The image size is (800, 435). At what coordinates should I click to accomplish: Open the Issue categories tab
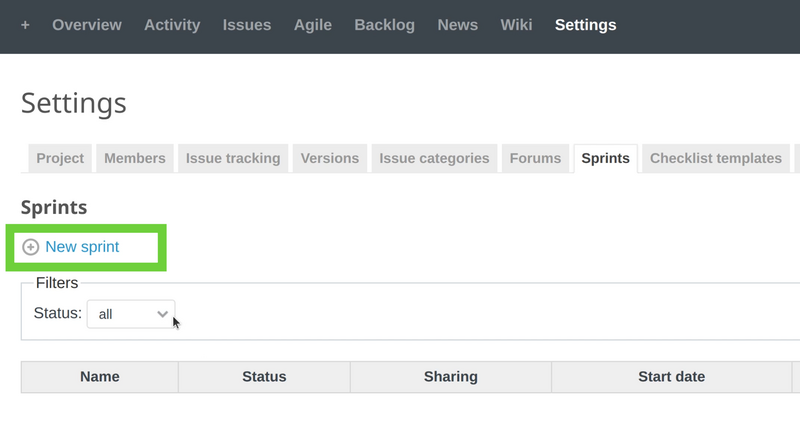[x=433, y=158]
